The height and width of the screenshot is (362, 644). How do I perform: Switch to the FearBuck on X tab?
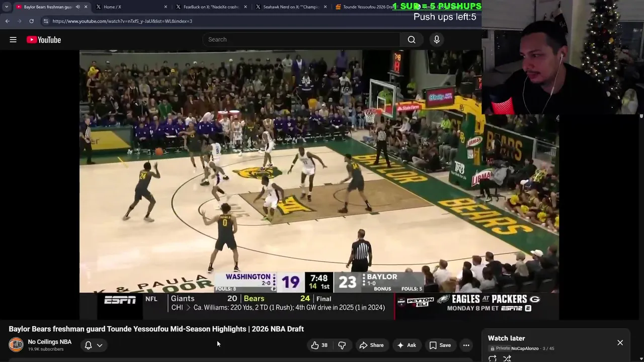click(x=210, y=7)
